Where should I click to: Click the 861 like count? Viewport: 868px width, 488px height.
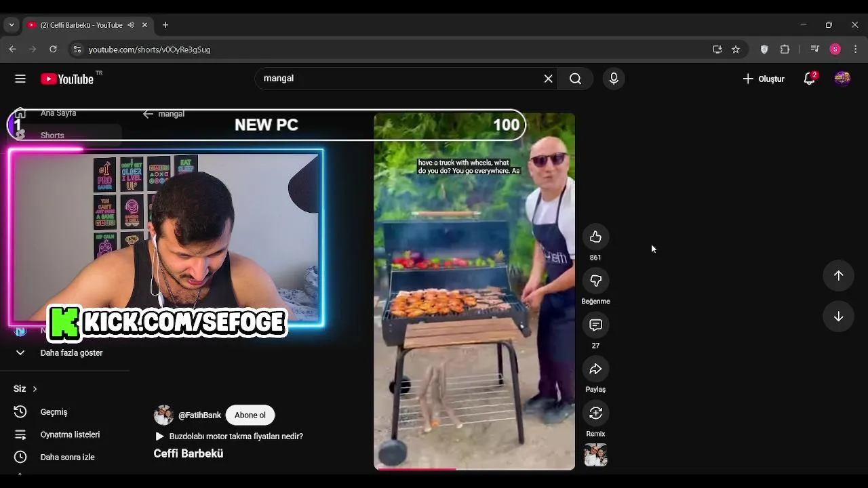595,258
